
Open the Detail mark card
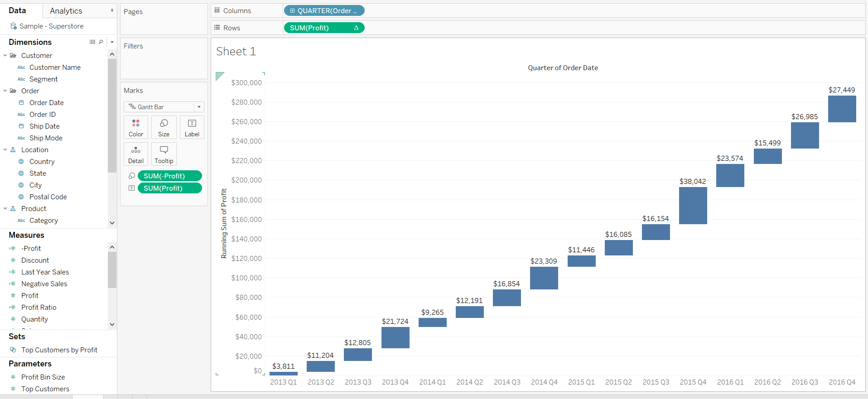click(x=136, y=154)
